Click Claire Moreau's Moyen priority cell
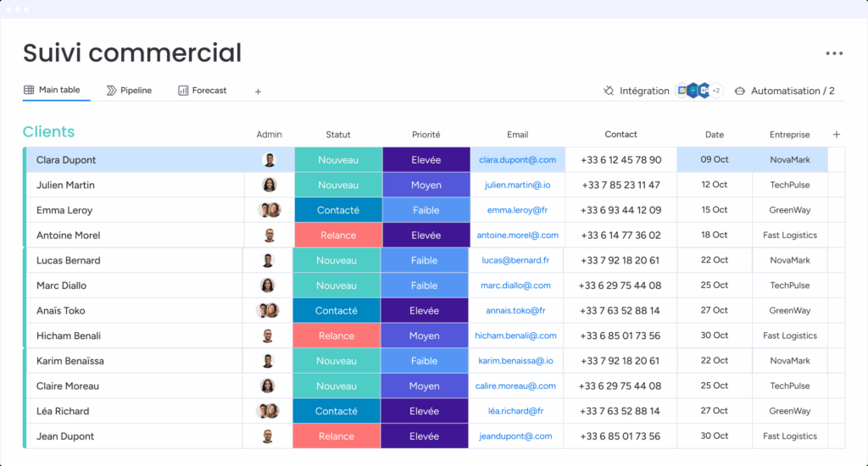 click(425, 386)
